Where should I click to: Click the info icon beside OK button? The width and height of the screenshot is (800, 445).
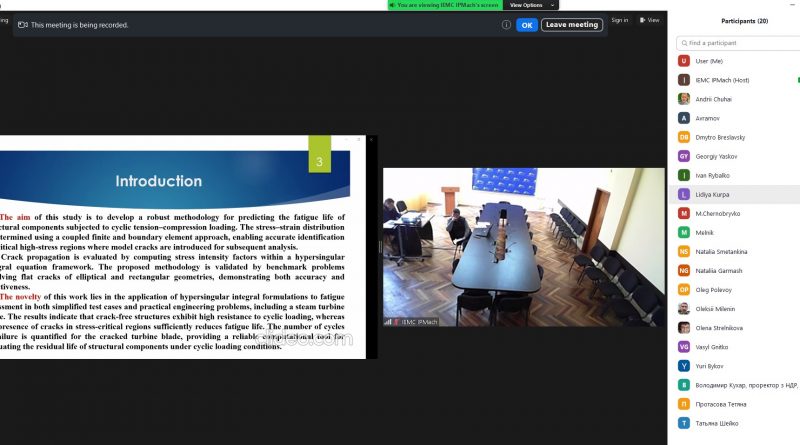pyautogui.click(x=505, y=24)
